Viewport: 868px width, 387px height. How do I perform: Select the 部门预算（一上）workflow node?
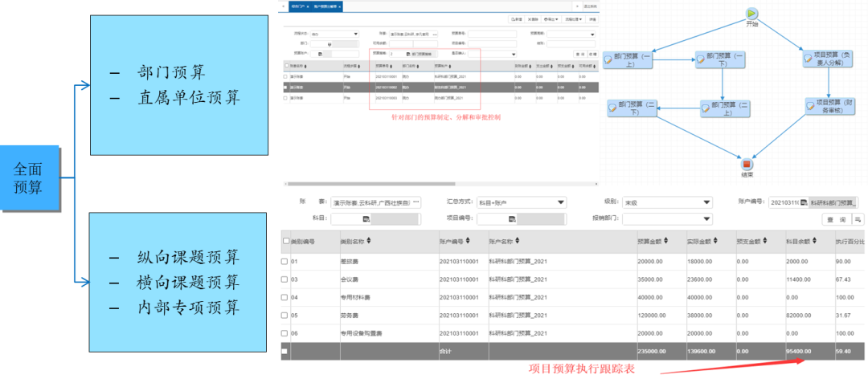pyautogui.click(x=627, y=59)
